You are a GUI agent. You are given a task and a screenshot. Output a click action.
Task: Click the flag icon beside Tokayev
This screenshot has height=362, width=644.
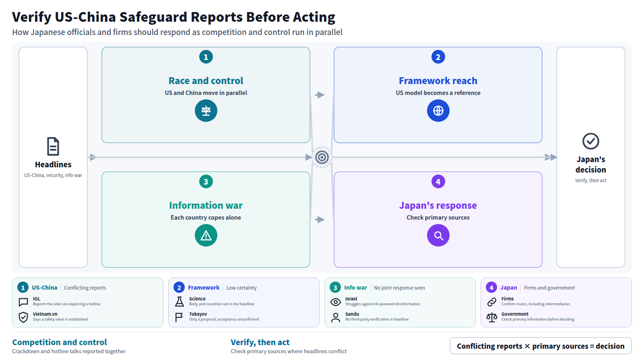(x=179, y=317)
